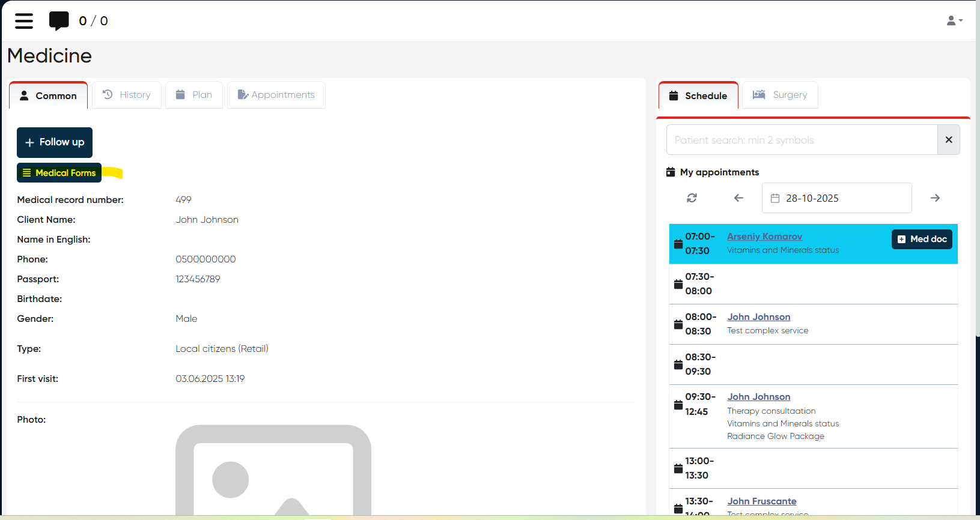Image resolution: width=980 pixels, height=520 pixels.
Task: Refresh the appointments list
Action: tap(692, 198)
